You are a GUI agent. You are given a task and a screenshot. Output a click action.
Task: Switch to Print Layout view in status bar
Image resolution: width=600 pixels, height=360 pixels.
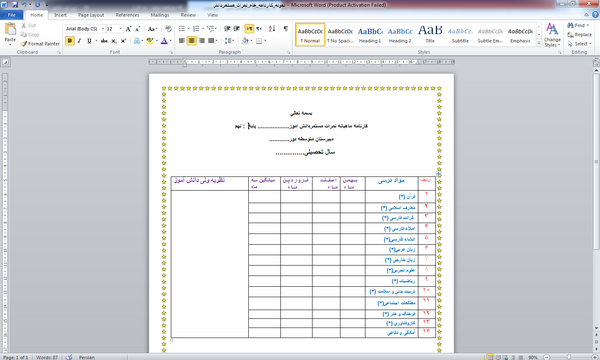tap(490, 357)
